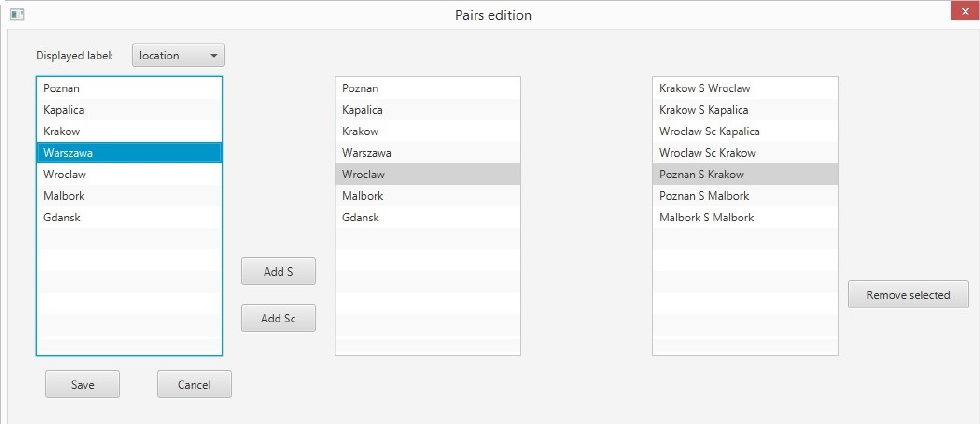The image size is (980, 424).
Task: Click the Add S button
Action: tap(278, 271)
